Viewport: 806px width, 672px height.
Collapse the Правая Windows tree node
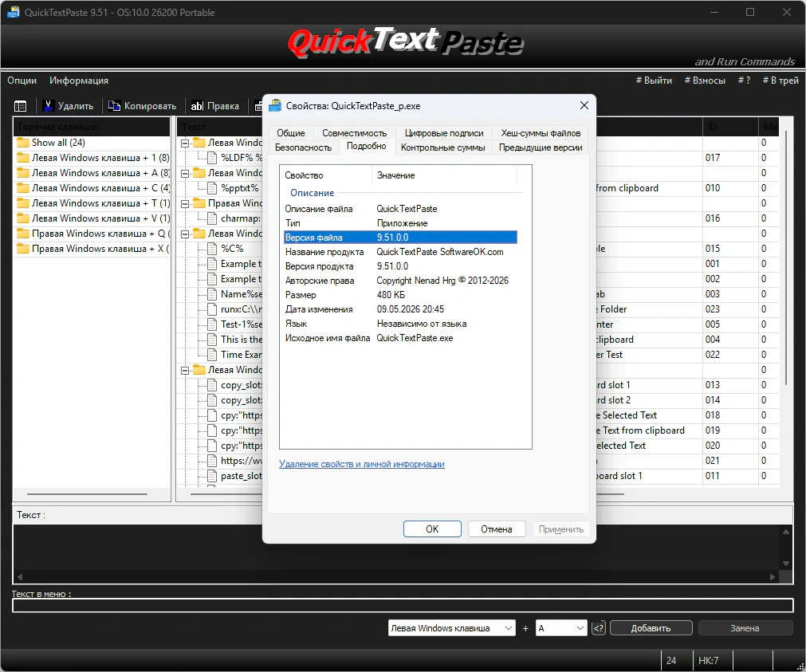point(185,204)
